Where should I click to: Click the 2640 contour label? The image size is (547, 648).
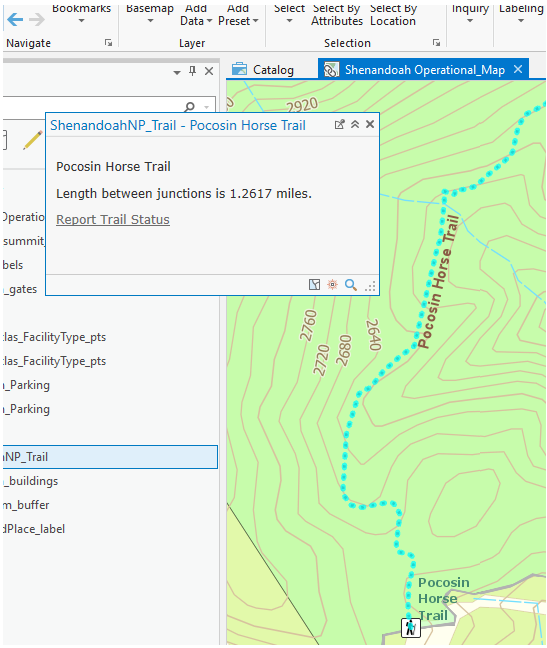[x=373, y=334]
